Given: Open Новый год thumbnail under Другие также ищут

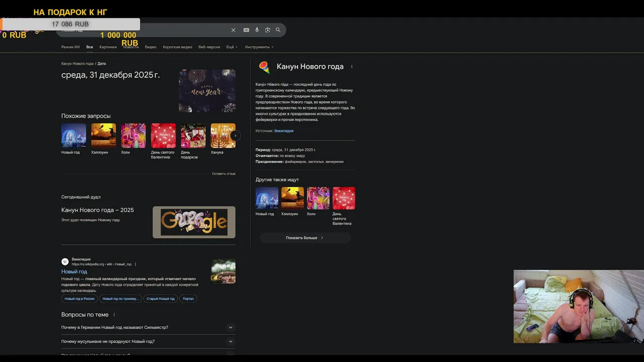Looking at the screenshot, I should pyautogui.click(x=267, y=198).
